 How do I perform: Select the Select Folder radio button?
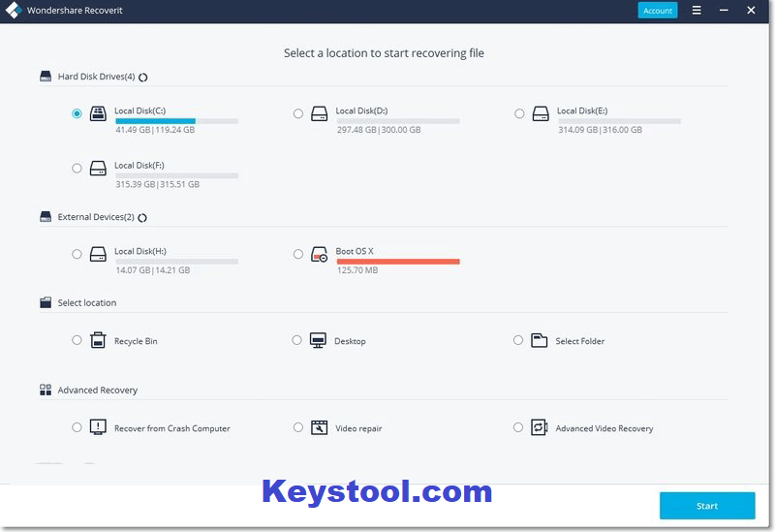click(518, 340)
